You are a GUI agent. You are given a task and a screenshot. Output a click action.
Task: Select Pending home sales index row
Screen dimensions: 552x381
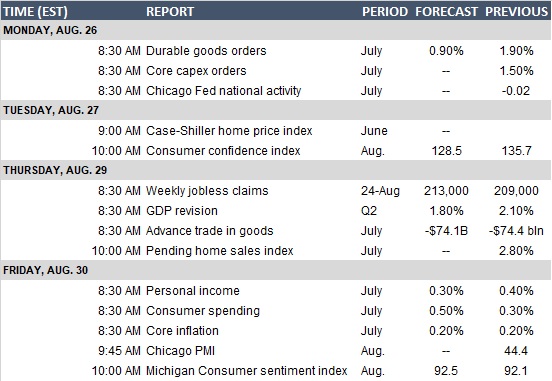(x=276, y=251)
